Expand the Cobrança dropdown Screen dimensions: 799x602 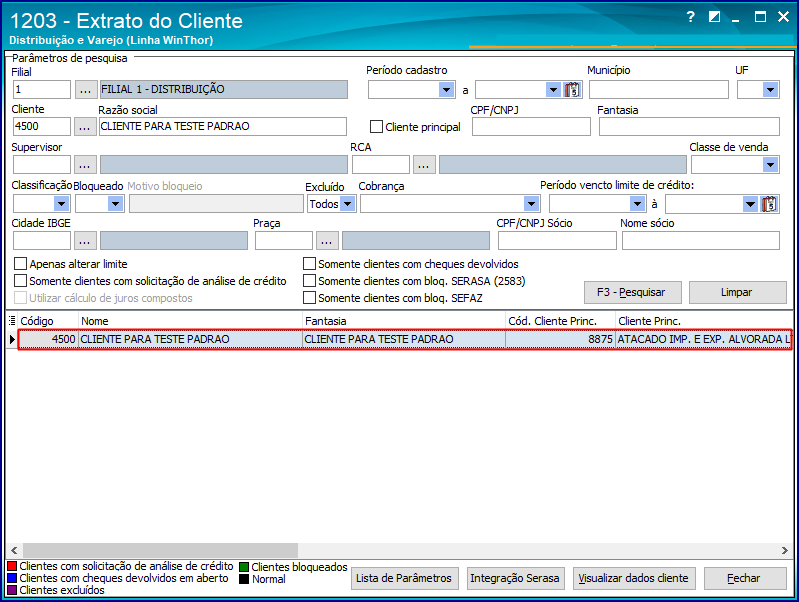point(531,204)
